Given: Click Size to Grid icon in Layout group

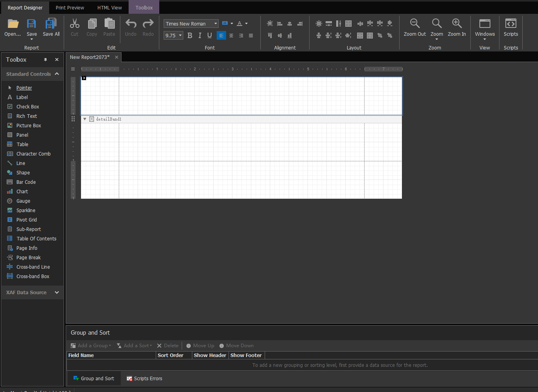Looking at the screenshot, I should coord(319,24).
